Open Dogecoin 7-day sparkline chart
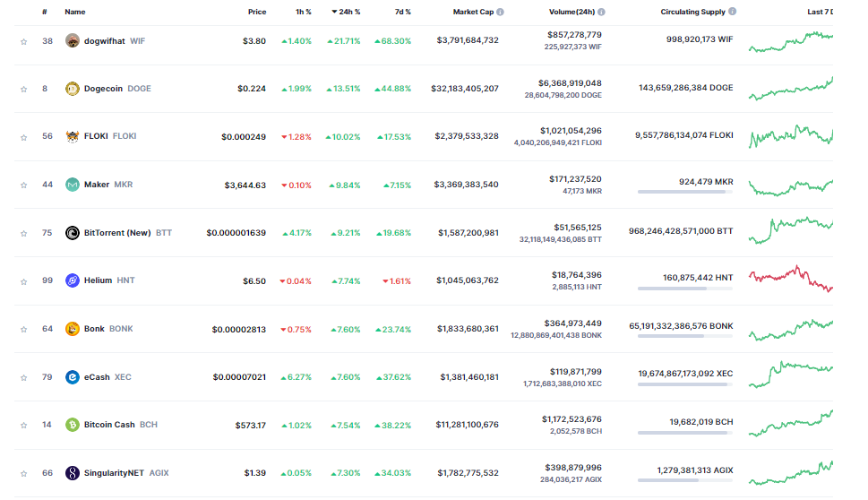Image resolution: width=868 pixels, height=500 pixels. pyautogui.click(x=790, y=89)
